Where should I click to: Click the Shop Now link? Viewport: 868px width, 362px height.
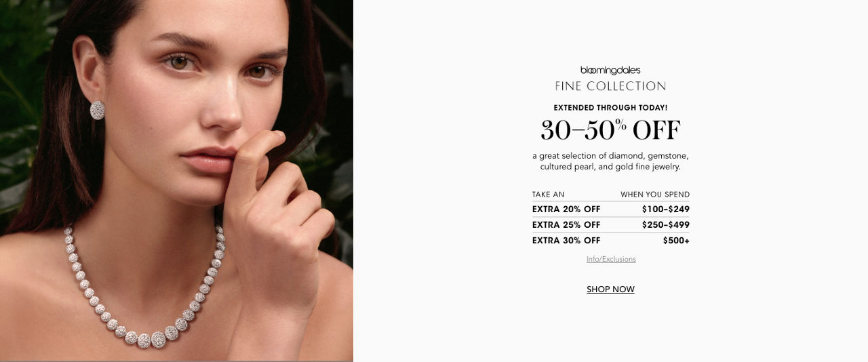click(x=610, y=289)
